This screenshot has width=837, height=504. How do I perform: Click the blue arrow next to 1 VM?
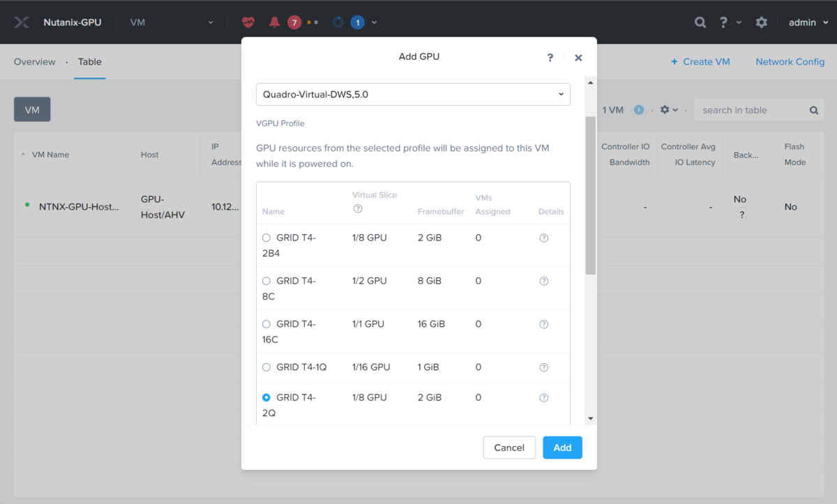[638, 109]
